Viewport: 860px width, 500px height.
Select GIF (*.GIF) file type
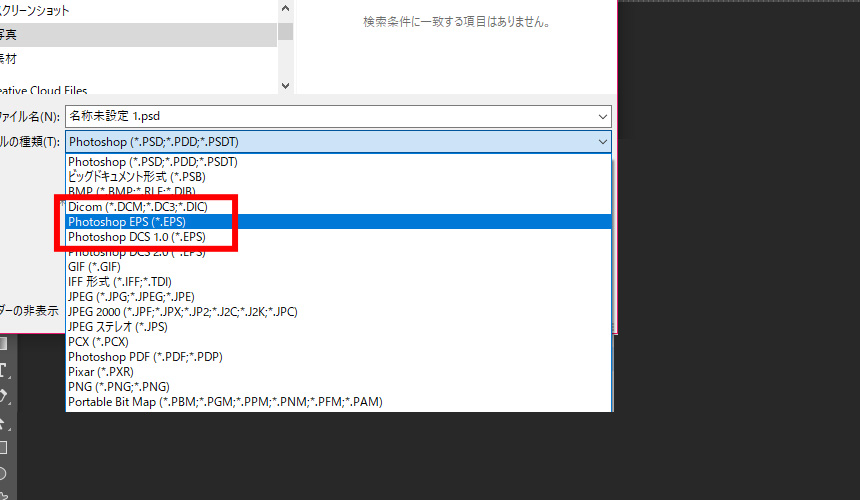coord(94,267)
